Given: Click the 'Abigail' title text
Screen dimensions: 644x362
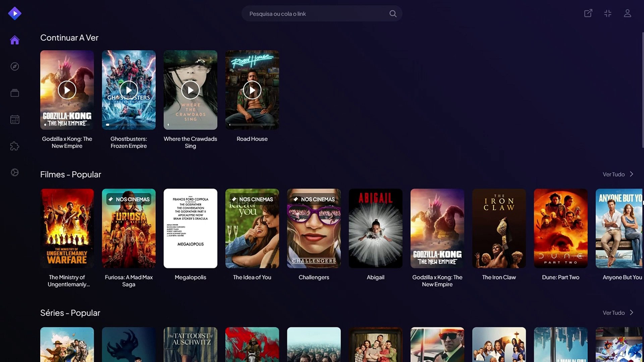Looking at the screenshot, I should (376, 277).
